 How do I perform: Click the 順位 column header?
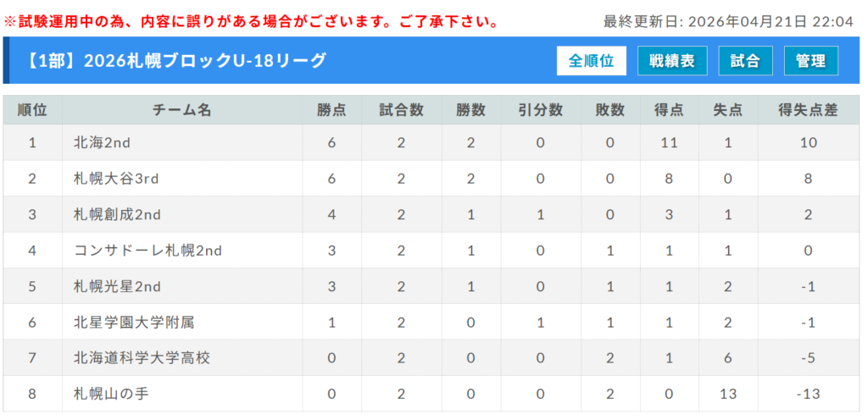[x=33, y=110]
